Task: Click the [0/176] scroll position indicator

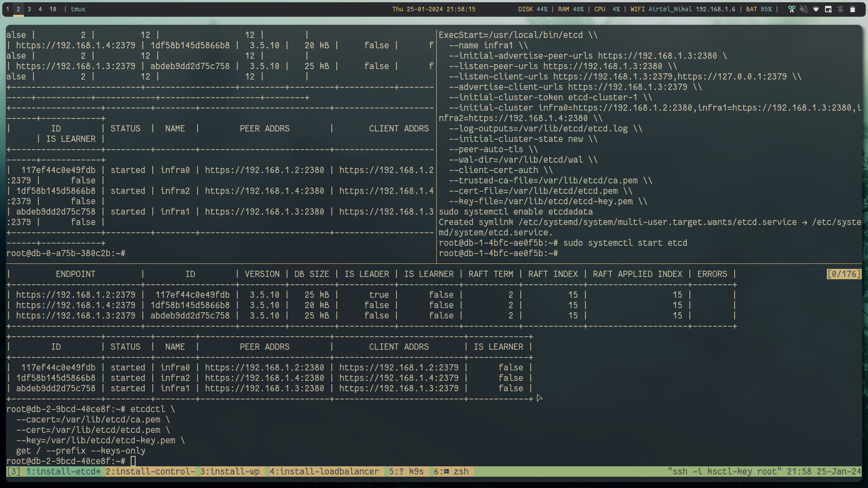Action: [x=844, y=274]
